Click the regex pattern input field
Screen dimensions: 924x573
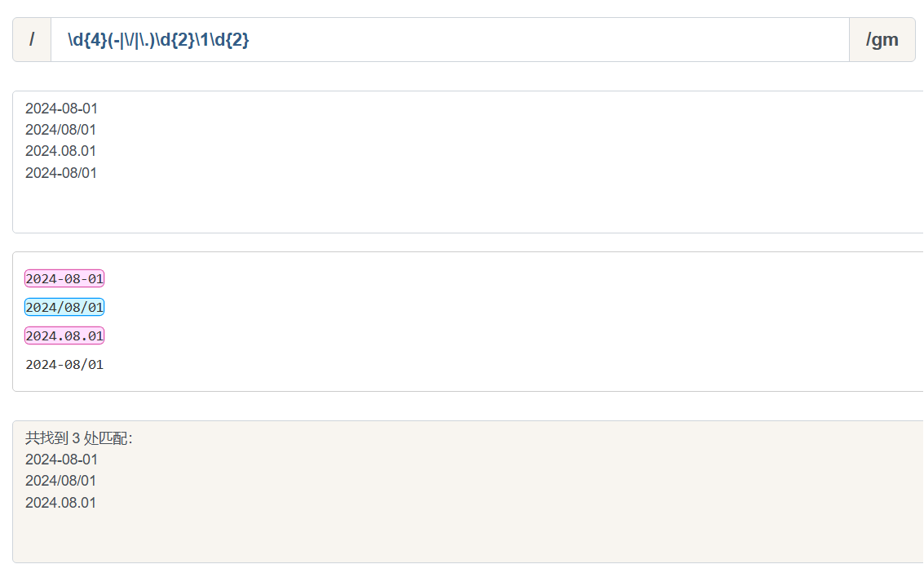[x=449, y=39]
